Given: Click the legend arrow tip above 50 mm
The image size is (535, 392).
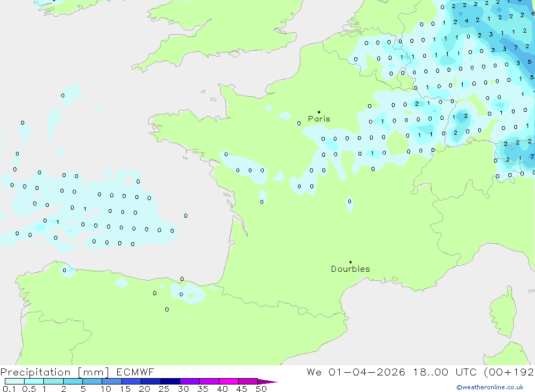Looking at the screenshot, I should point(267,382).
